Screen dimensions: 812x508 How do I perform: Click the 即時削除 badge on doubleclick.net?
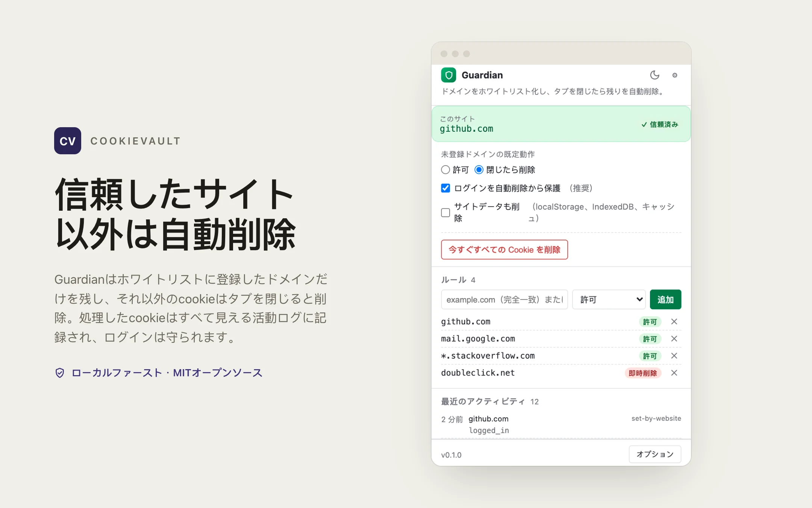tap(643, 373)
